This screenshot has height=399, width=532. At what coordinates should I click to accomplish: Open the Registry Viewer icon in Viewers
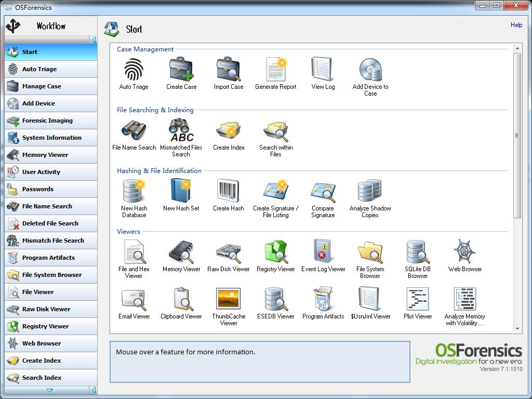(276, 252)
